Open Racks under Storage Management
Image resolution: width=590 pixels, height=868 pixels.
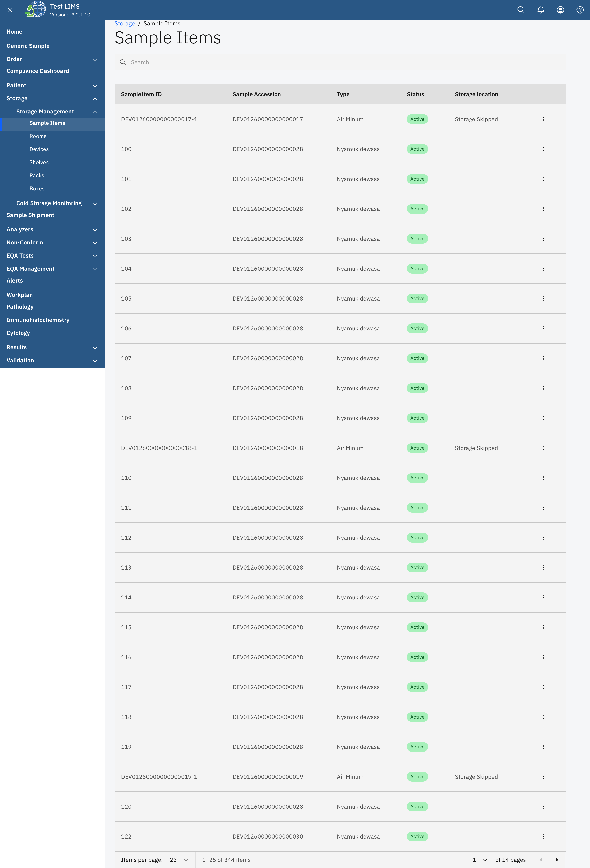click(x=37, y=175)
